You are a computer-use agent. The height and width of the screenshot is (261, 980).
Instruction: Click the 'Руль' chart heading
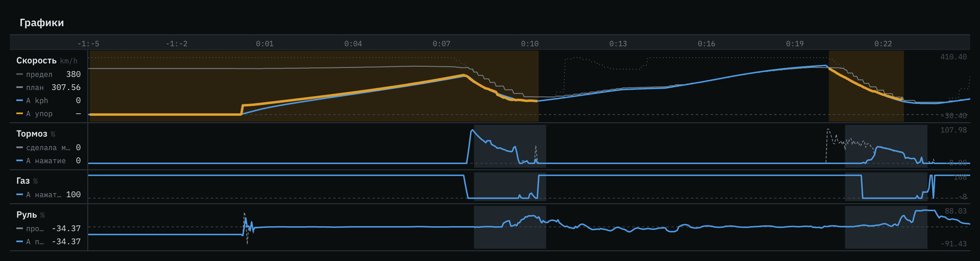click(x=27, y=215)
